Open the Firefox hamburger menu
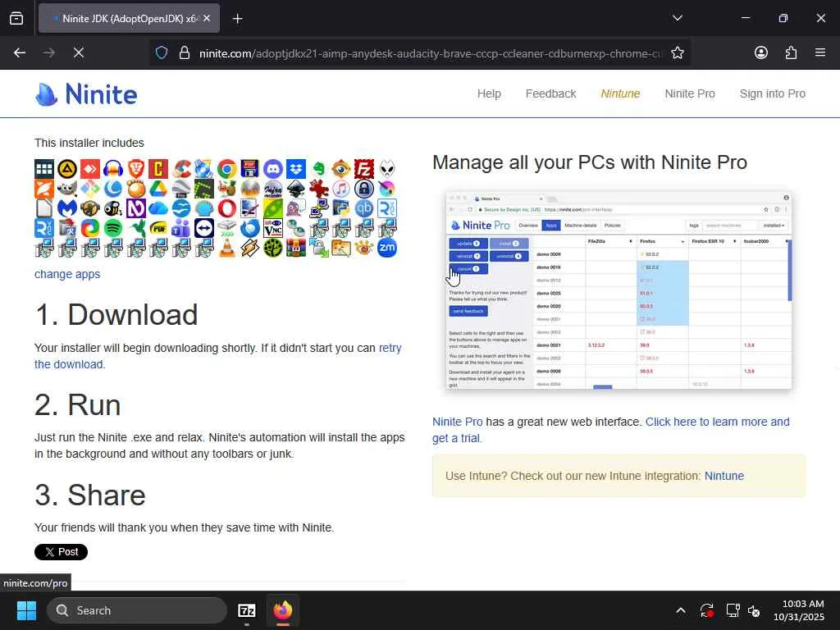This screenshot has height=630, width=840. pyautogui.click(x=820, y=52)
